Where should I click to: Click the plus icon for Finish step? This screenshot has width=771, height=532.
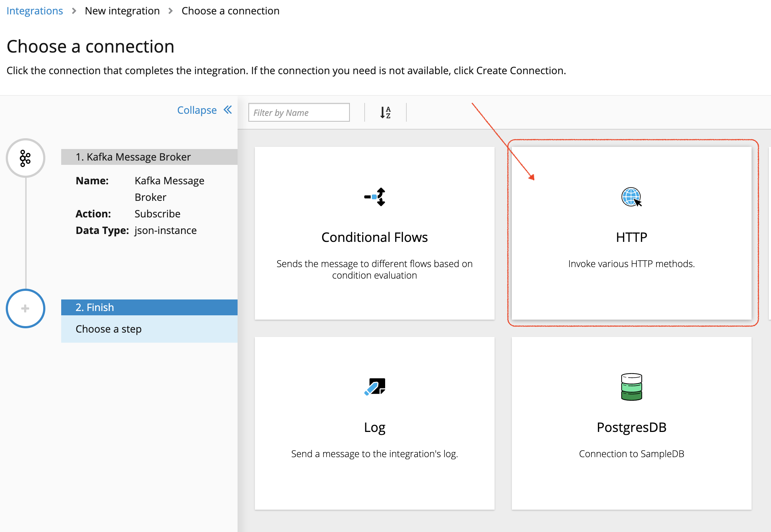pyautogui.click(x=25, y=308)
